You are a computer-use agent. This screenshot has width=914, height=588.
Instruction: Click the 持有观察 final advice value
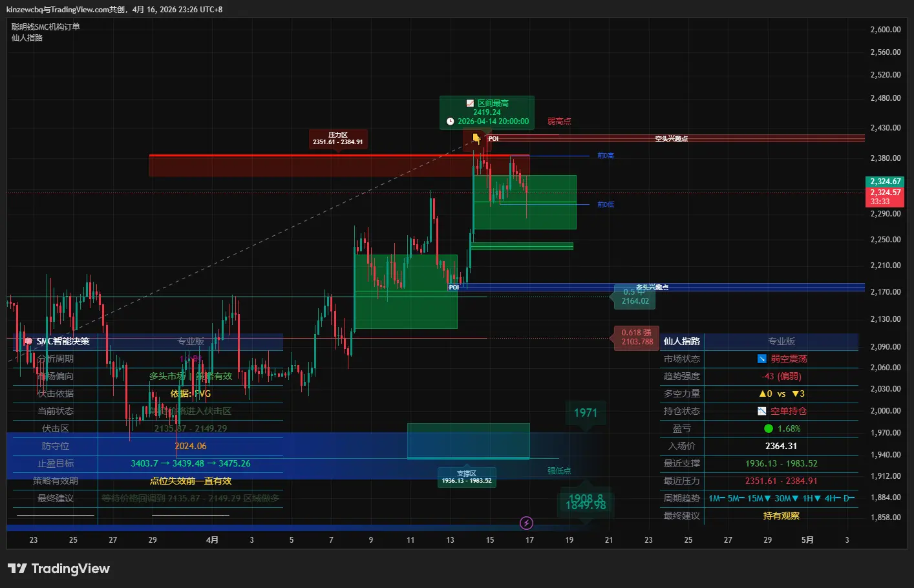click(781, 516)
